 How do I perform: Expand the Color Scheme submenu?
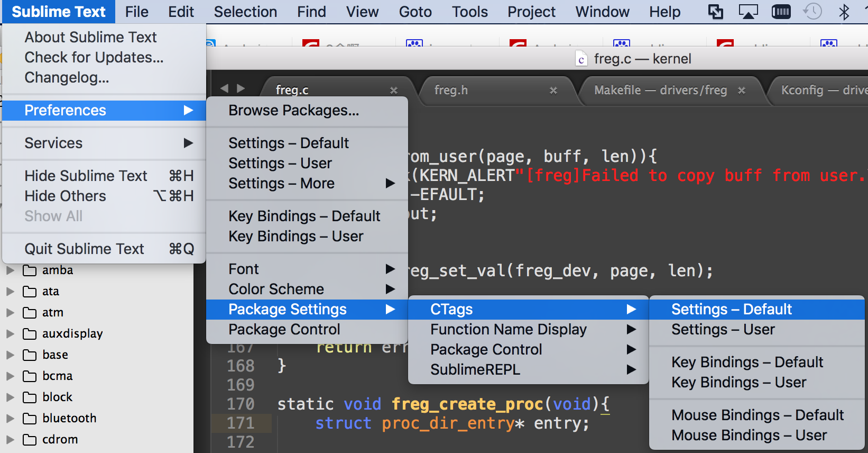pos(307,289)
